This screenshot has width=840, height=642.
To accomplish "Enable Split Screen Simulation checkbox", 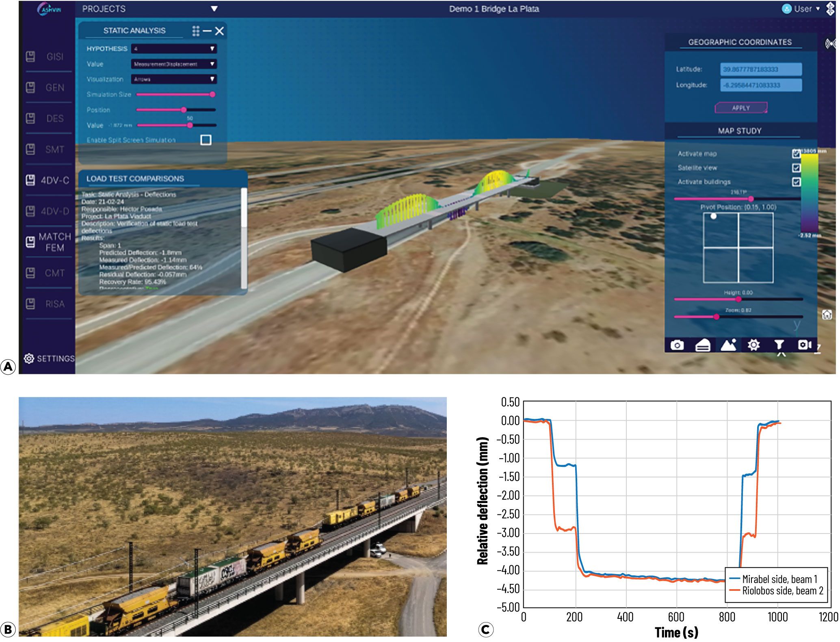I will coord(206,140).
